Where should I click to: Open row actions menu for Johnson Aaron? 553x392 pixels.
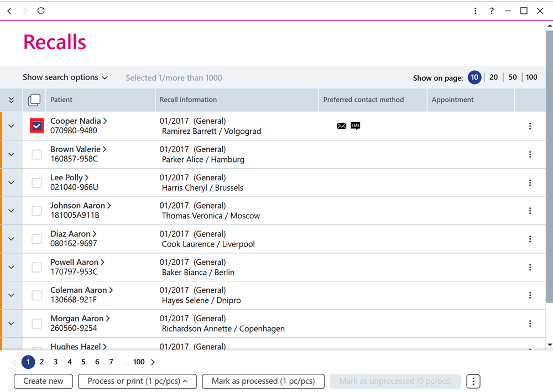[x=530, y=211]
